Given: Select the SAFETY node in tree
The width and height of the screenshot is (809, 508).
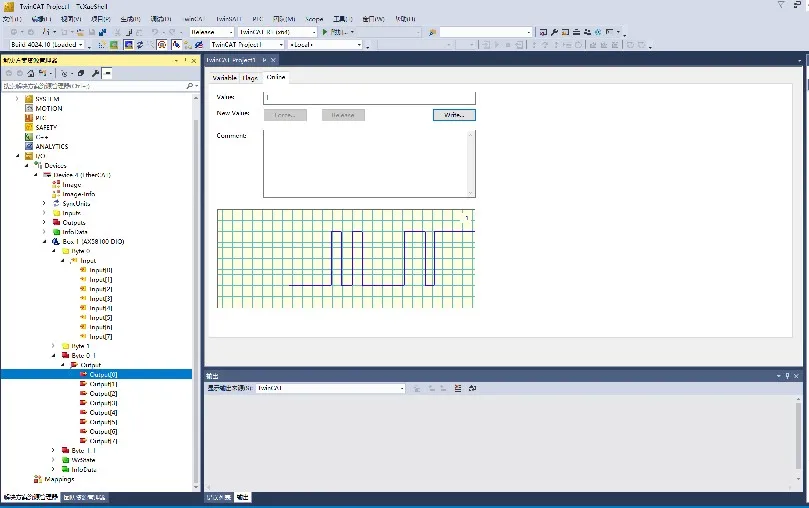Looking at the screenshot, I should click(x=46, y=128).
